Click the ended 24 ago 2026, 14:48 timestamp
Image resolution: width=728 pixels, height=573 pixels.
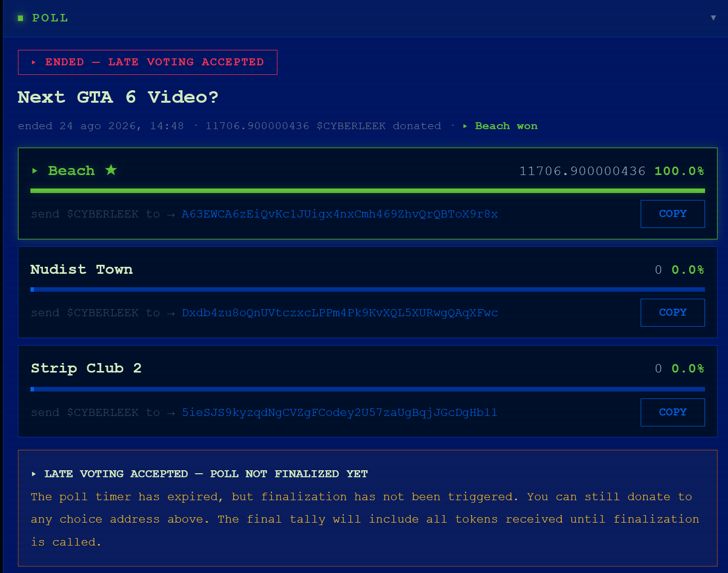101,126
